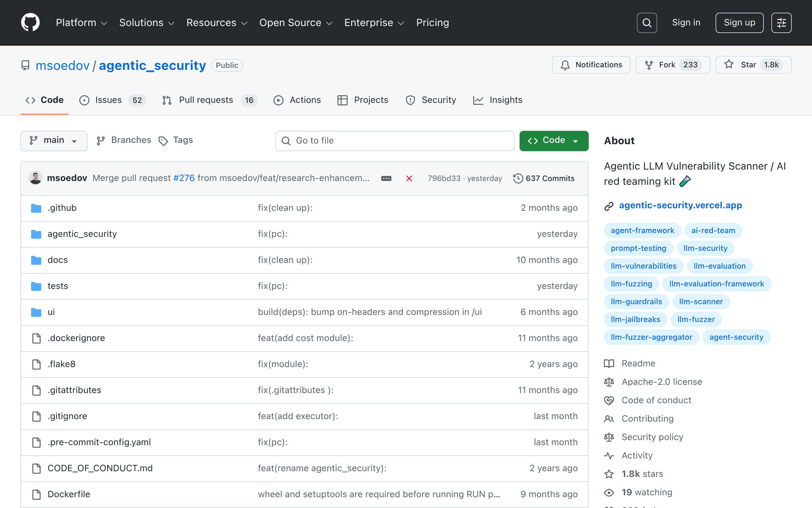Screen dimensions: 812x508
Task: Click the ai-red-team topic tag
Action: (713, 231)
